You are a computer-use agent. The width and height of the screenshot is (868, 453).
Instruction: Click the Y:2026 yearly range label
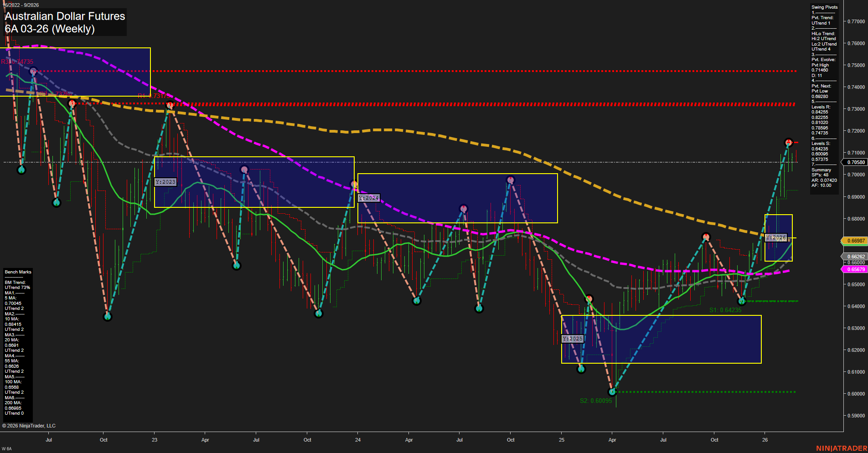click(776, 237)
